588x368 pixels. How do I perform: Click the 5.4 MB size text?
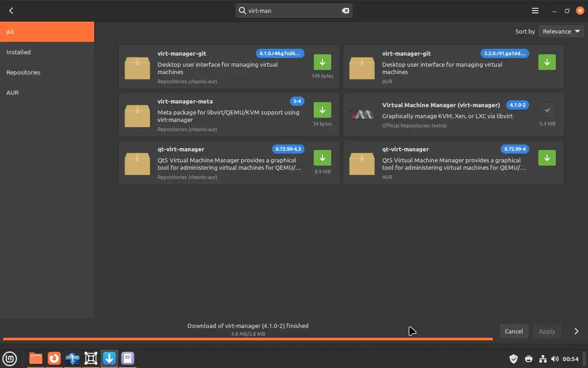(x=547, y=124)
